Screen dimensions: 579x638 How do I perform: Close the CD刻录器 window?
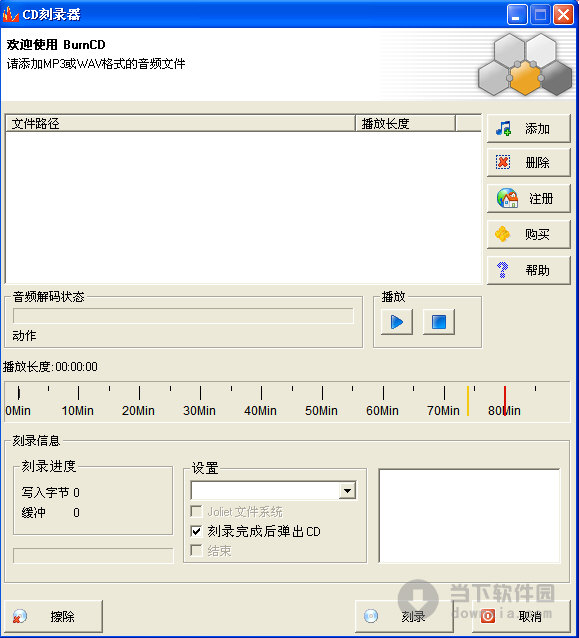564,15
